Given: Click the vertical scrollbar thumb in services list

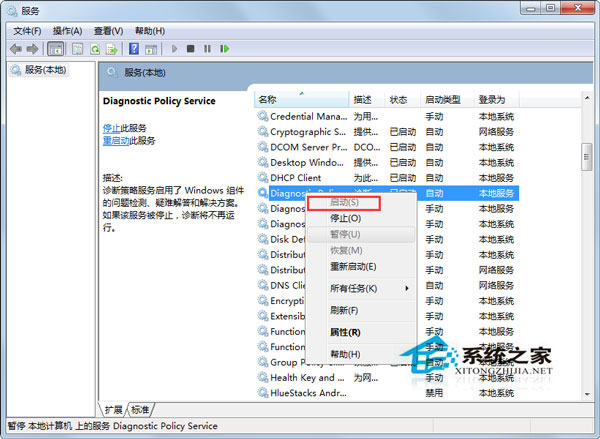Looking at the screenshot, I should (x=587, y=158).
